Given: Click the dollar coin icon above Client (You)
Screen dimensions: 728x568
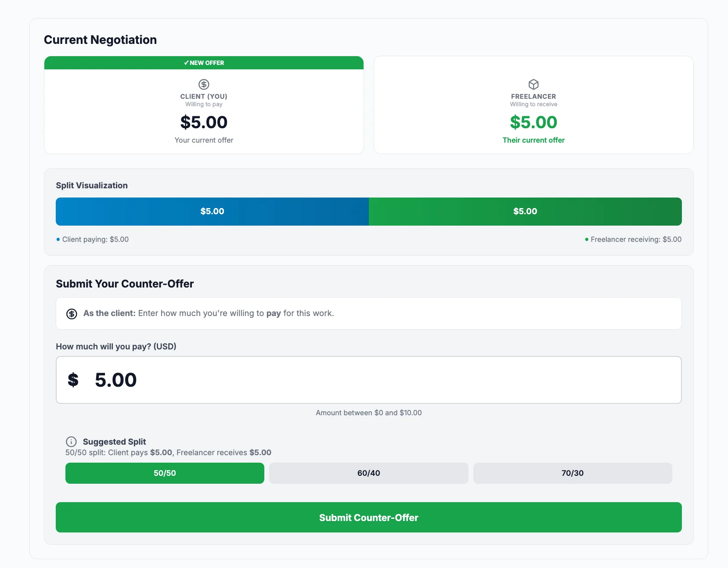Looking at the screenshot, I should [x=204, y=84].
